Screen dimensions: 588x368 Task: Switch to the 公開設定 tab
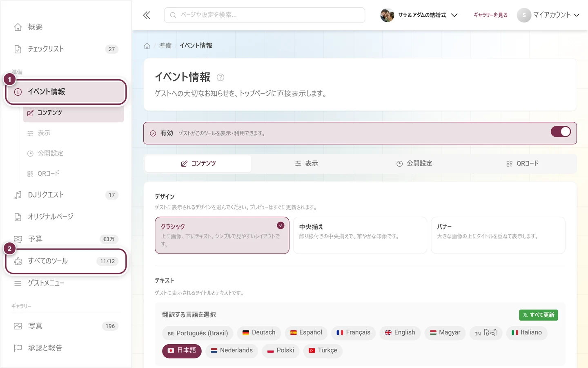(x=414, y=164)
